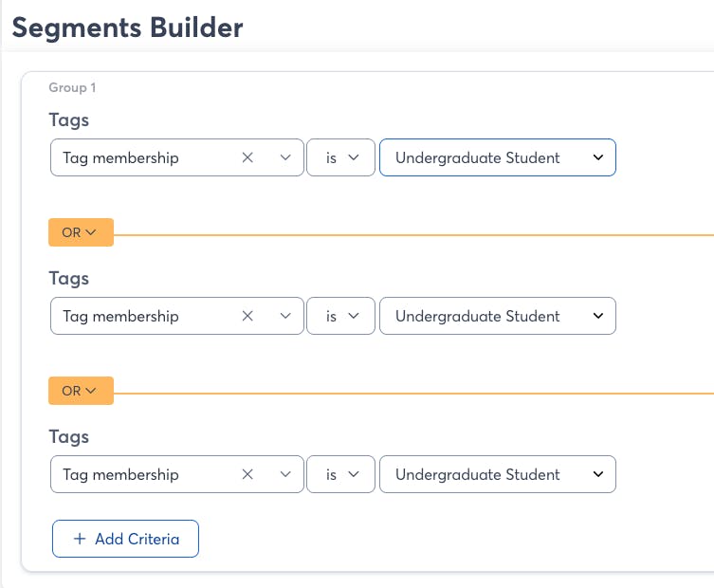
Task: Expand chevron of first Tag membership field
Action: (x=285, y=158)
